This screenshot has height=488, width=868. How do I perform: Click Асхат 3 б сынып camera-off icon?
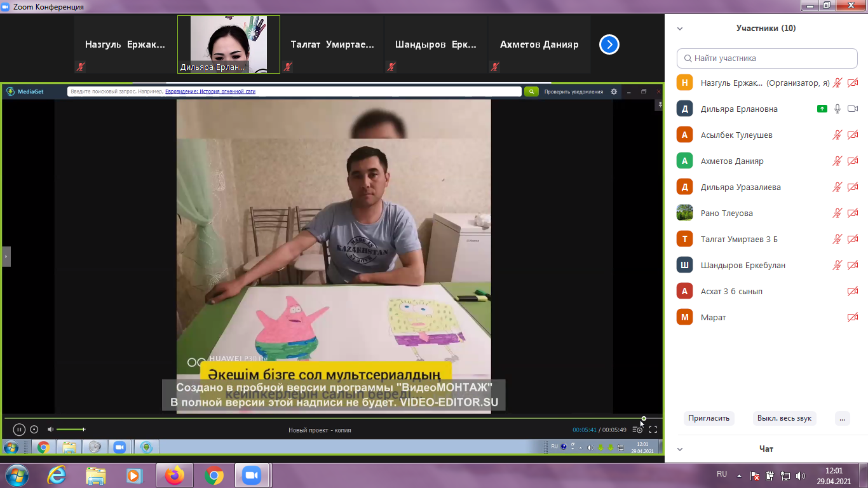(853, 291)
